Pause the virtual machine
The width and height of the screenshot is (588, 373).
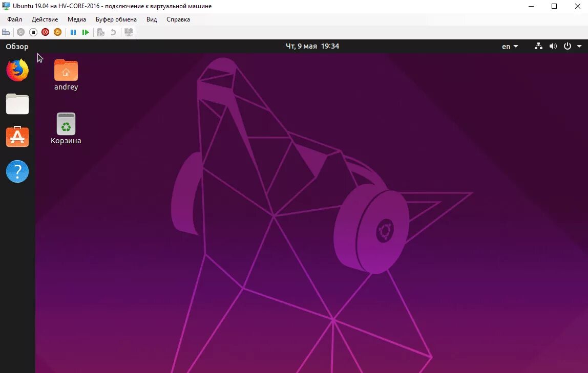(73, 32)
